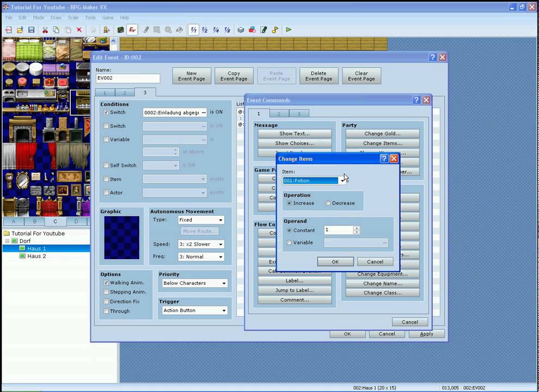This screenshot has width=539, height=392.
Task: Select the Decrease operation radio button
Action: [328, 203]
